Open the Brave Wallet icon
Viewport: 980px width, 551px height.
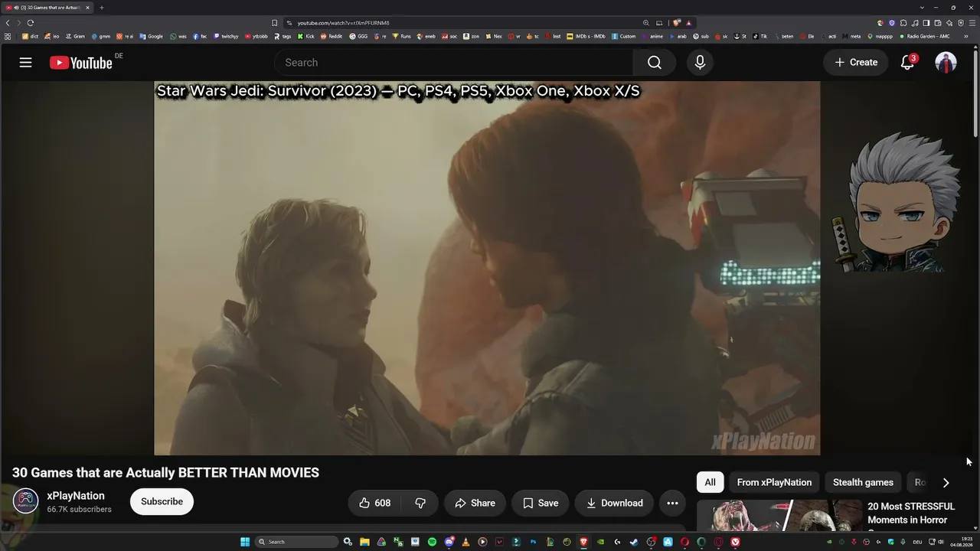point(938,23)
